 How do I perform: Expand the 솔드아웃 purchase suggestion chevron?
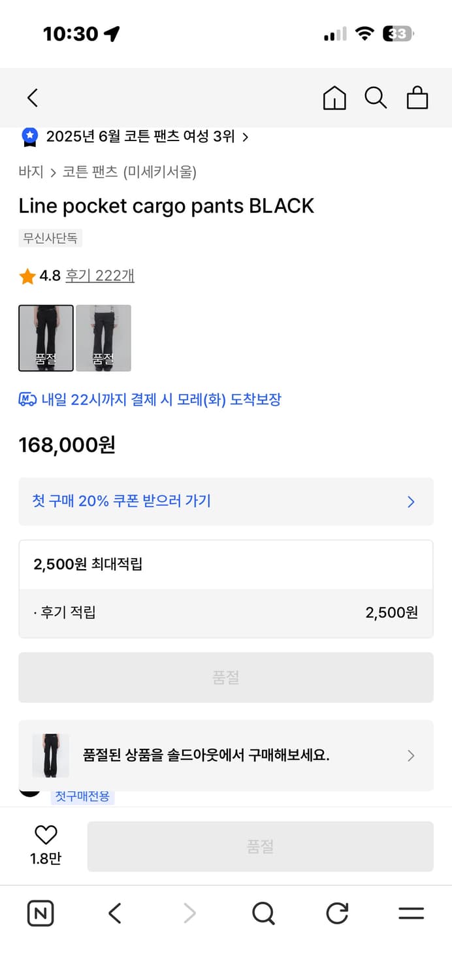tap(410, 756)
